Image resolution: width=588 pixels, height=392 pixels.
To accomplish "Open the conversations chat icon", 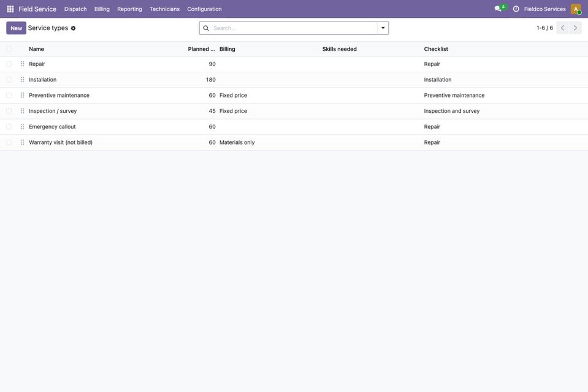I will click(498, 9).
